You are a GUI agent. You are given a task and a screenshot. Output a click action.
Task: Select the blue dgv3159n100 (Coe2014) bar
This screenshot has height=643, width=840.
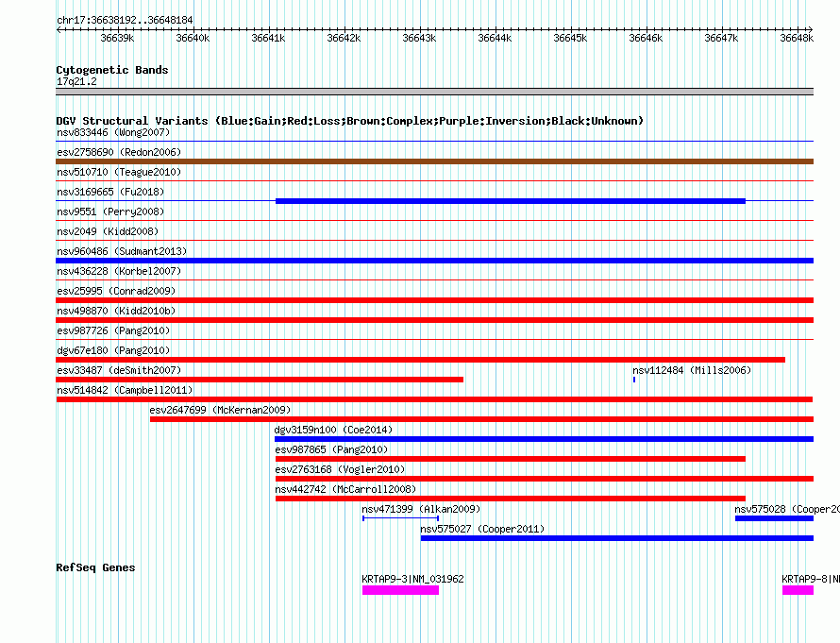click(544, 439)
